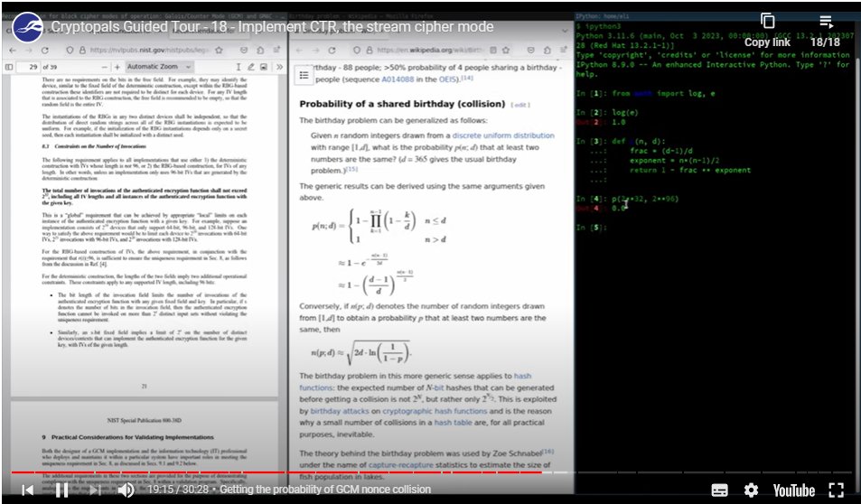The height and width of the screenshot is (504, 861).
Task: Mute the video volume
Action: click(x=126, y=490)
